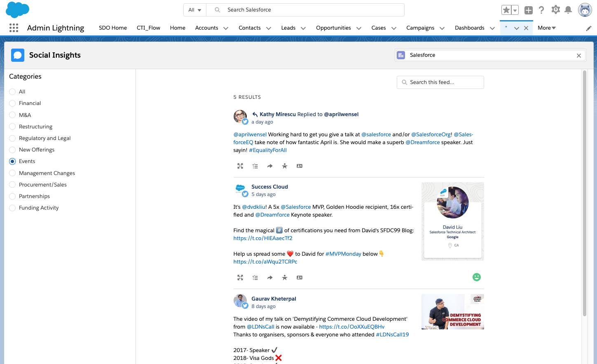Viewport: 597px width, 364px height.
Task: Follow the https://t.co/HIEAaecTf2 link
Action: point(263,238)
